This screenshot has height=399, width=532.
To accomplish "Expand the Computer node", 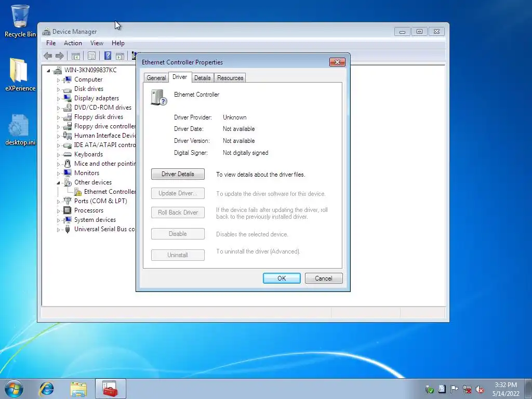I will [58, 80].
